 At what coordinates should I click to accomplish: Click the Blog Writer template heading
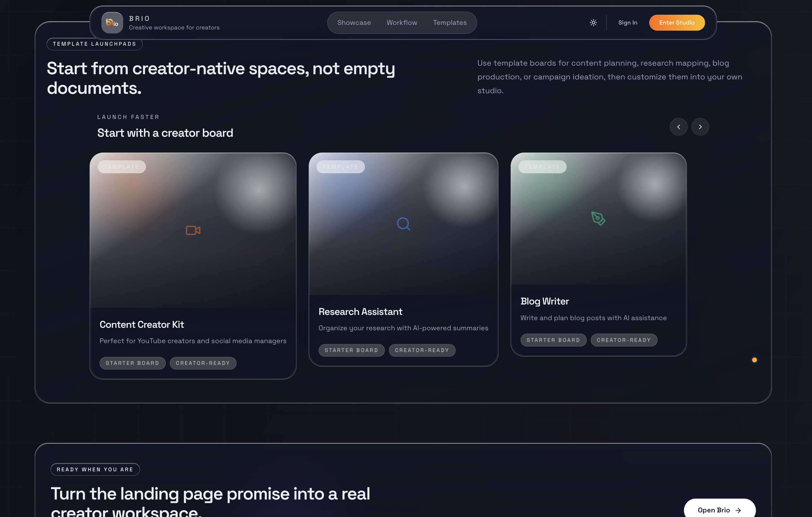(544, 301)
